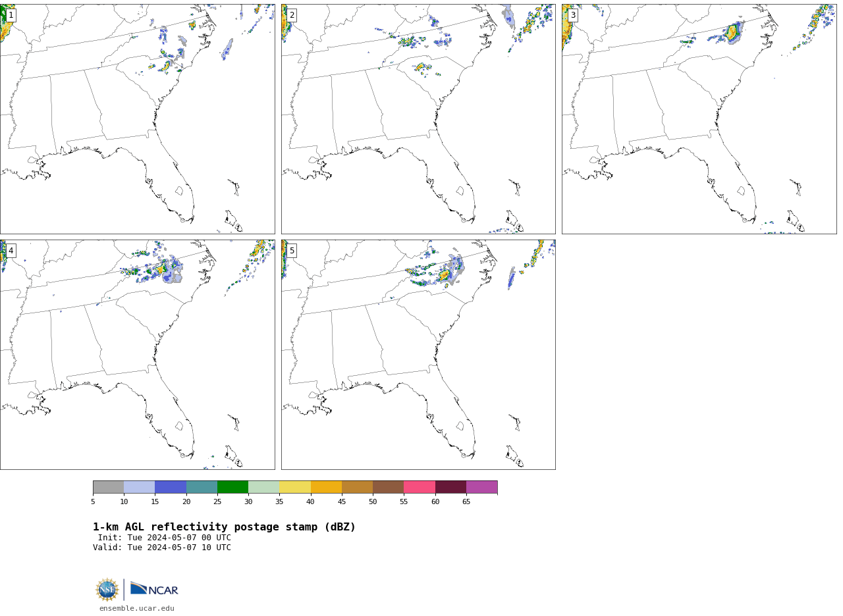Open ensemble member 1 map panel
The image size is (843, 616).
pyautogui.click(x=138, y=119)
